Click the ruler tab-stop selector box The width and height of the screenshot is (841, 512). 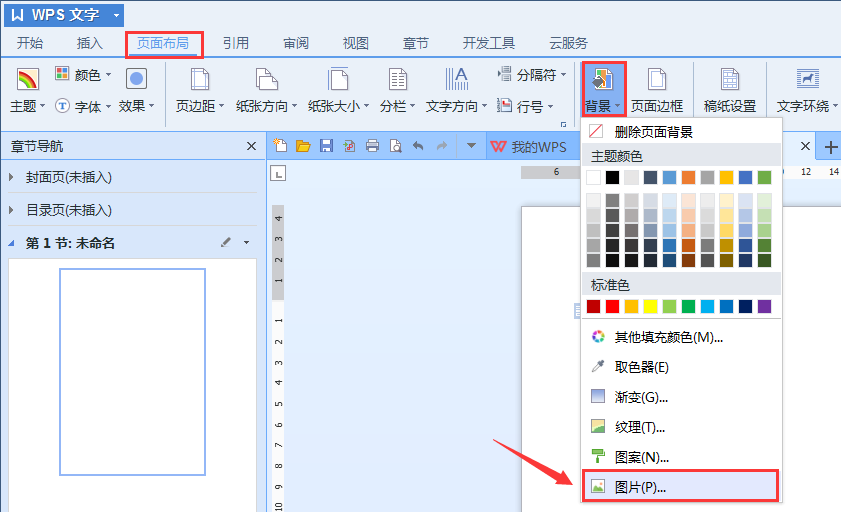pyautogui.click(x=278, y=173)
